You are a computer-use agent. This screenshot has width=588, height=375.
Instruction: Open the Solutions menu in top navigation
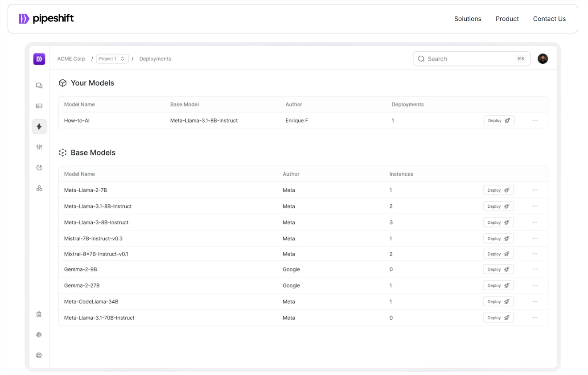(x=468, y=19)
